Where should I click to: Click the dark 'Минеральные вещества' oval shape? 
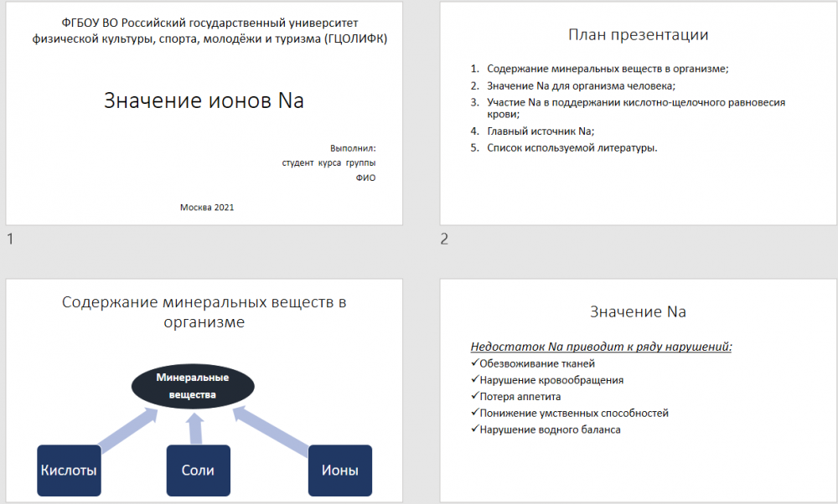193,385
